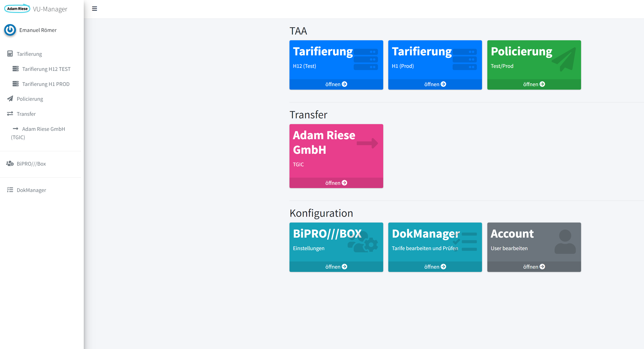
Task: Click the user silhouette on Account card
Action: [x=565, y=242]
